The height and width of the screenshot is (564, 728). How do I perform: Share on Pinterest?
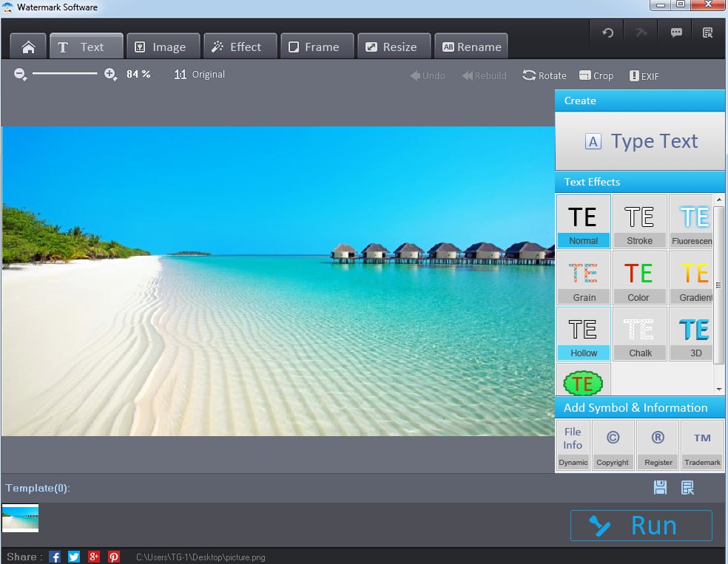(x=114, y=557)
